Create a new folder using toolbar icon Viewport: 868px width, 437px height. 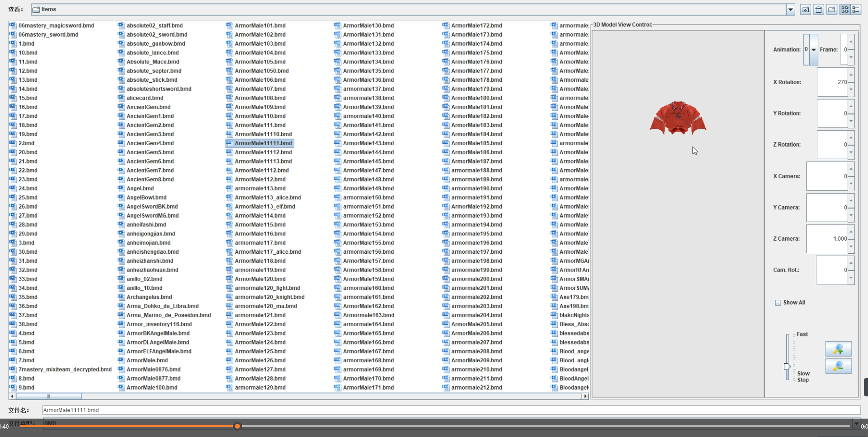pyautogui.click(x=832, y=9)
